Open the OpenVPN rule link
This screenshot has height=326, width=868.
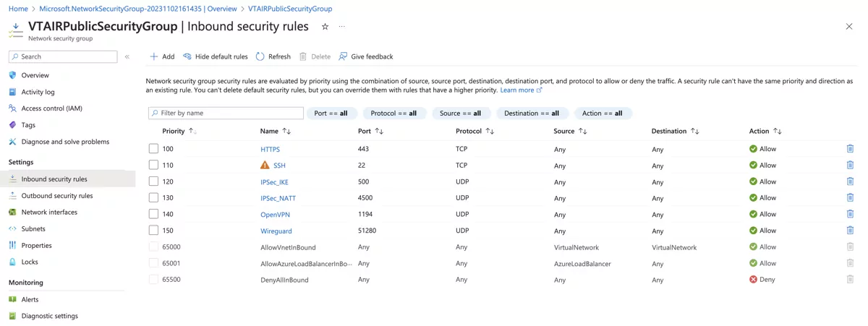tap(275, 215)
